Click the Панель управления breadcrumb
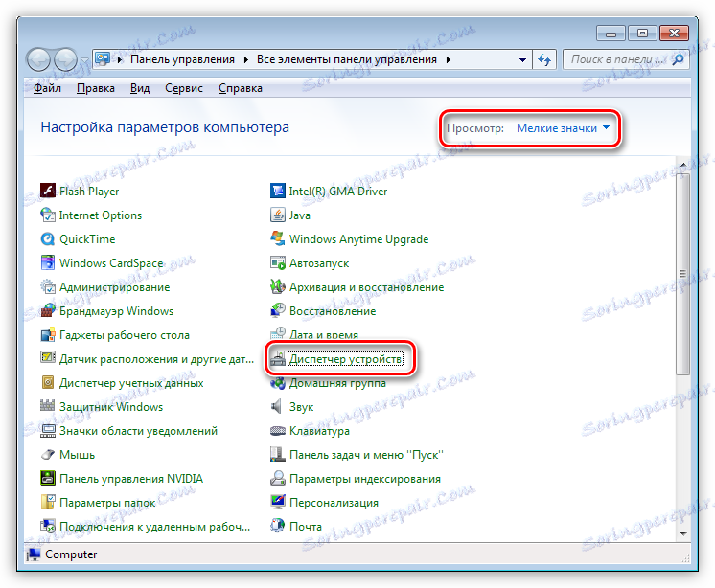This screenshot has height=588, width=715. 182,59
